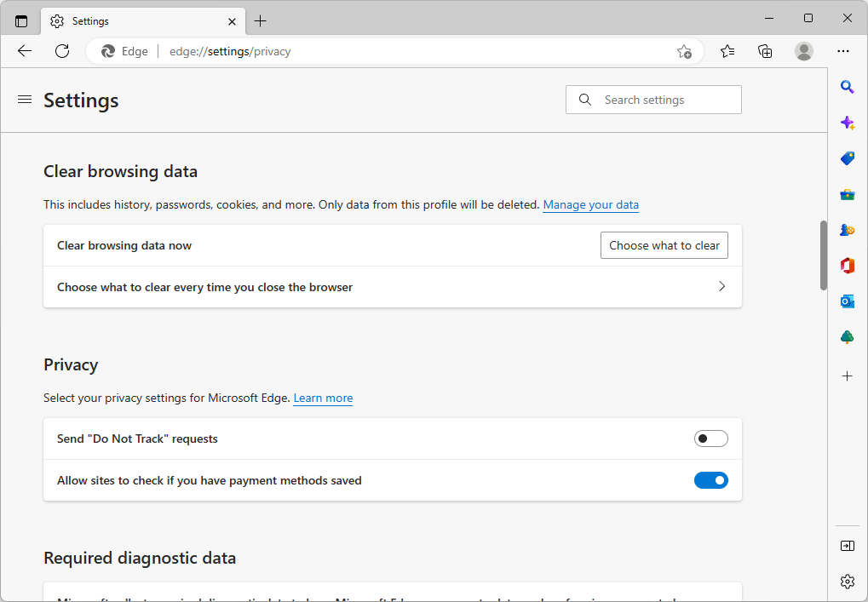Screen dimensions: 868x602
Task: Open the Tools briefcase sidebar icon
Action: (x=847, y=194)
